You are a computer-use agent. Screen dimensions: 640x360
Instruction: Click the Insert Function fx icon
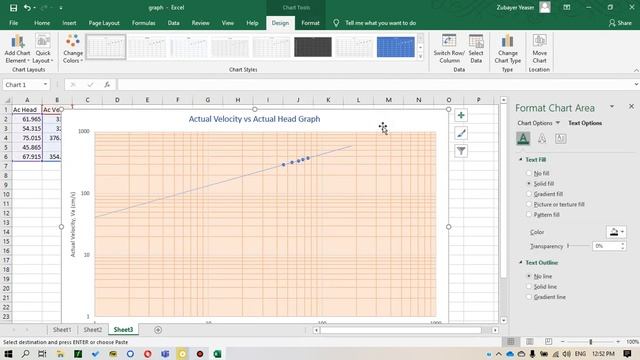tap(107, 84)
